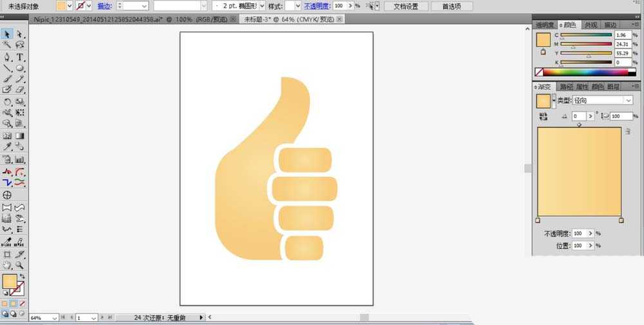The height and width of the screenshot is (325, 644).
Task: Select the black arrow Selection tool
Action: coord(7,35)
